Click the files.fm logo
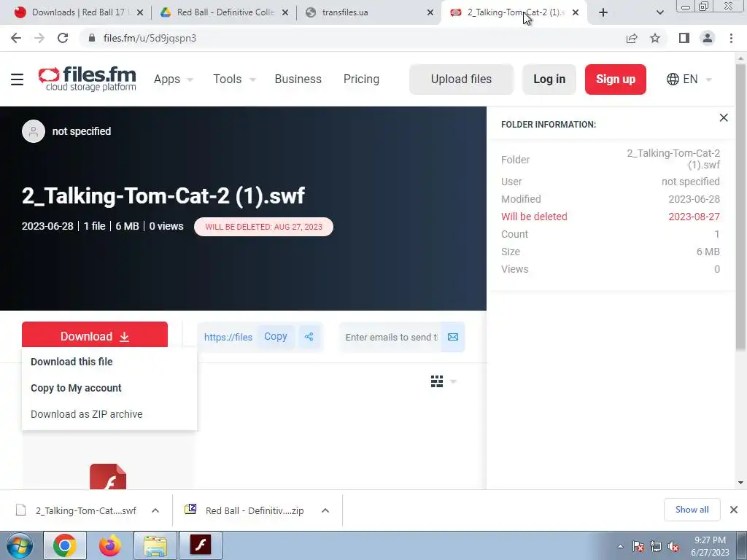This screenshot has width=747, height=560. [x=88, y=79]
